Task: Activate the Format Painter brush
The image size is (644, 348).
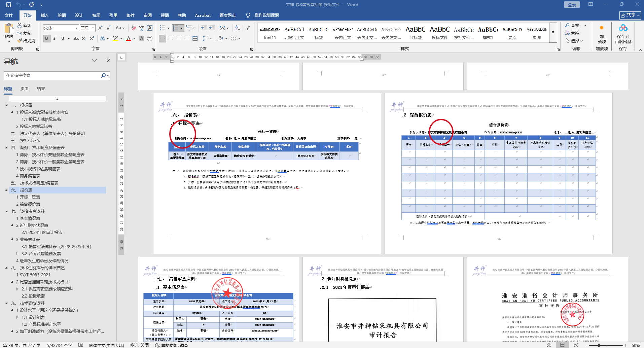Action: (26, 41)
